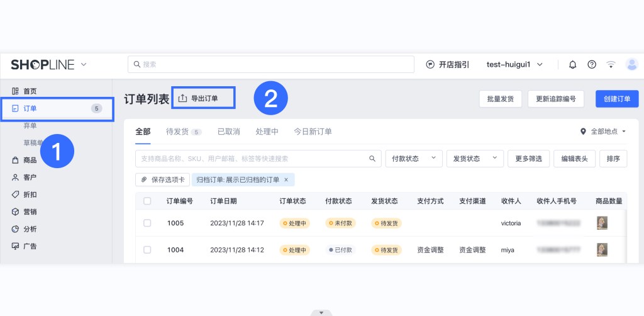The image size is (644, 316).
Task: Click the 导出订单 export button
Action: (203, 98)
